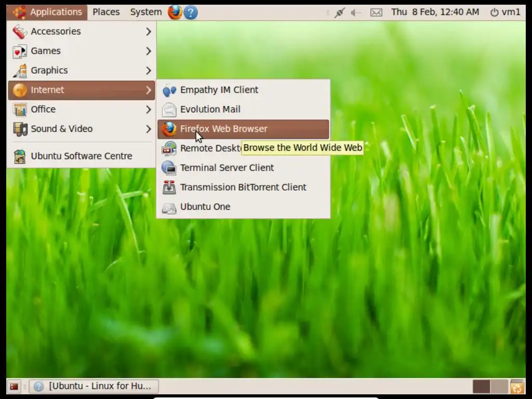
Task: Select Graphics menu entry
Action: pos(82,71)
